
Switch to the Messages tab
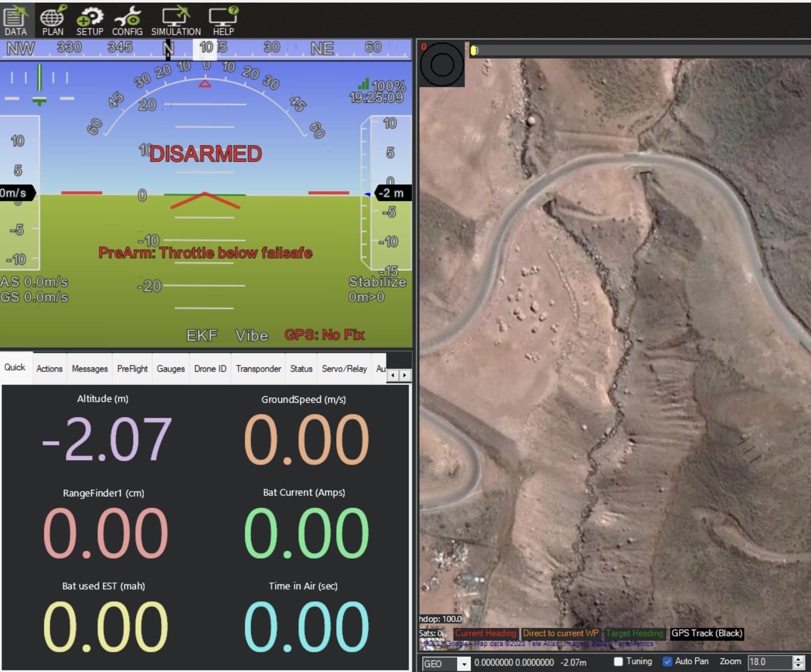(x=90, y=368)
